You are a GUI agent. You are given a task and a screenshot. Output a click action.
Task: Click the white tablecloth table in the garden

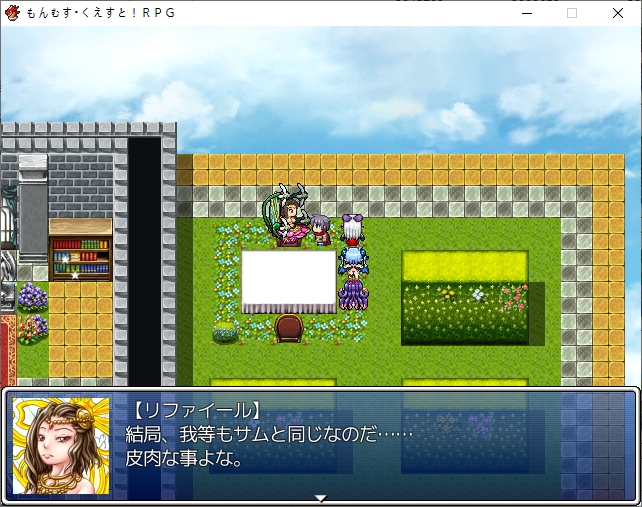(x=289, y=282)
